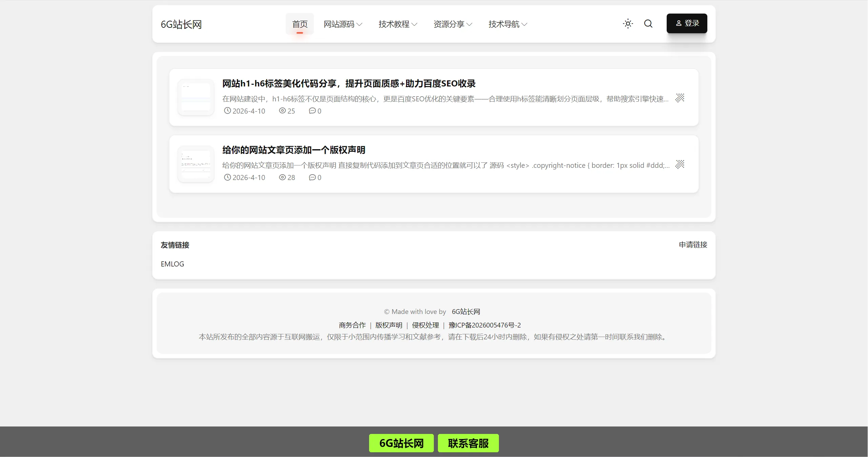This screenshot has width=868, height=457.
Task: Click the 联系客服 button at the bottom
Action: coord(468,443)
